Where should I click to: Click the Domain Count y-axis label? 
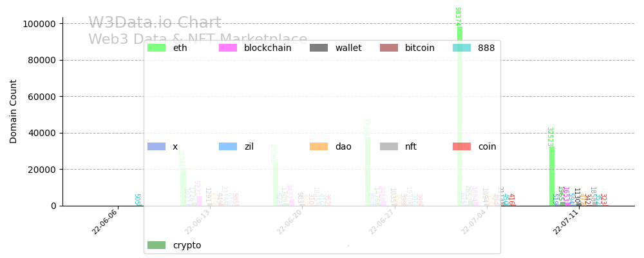tap(14, 111)
